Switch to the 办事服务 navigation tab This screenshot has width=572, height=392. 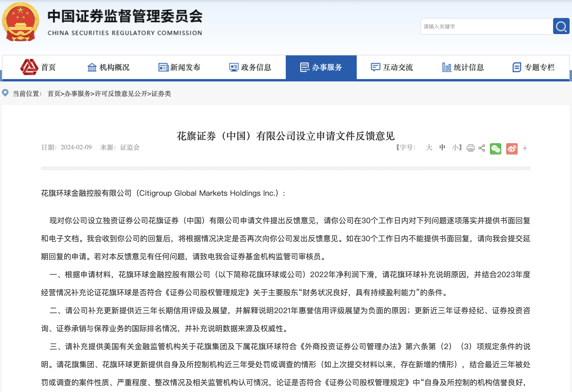pos(321,67)
